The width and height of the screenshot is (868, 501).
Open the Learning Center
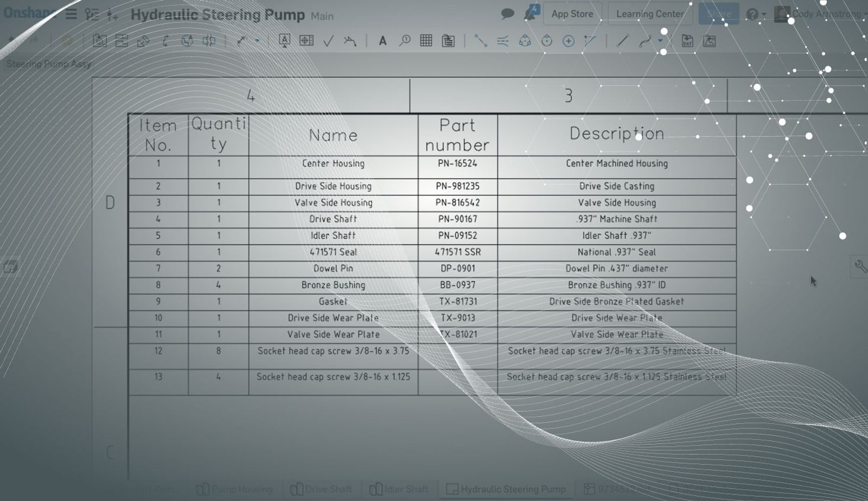(x=649, y=14)
